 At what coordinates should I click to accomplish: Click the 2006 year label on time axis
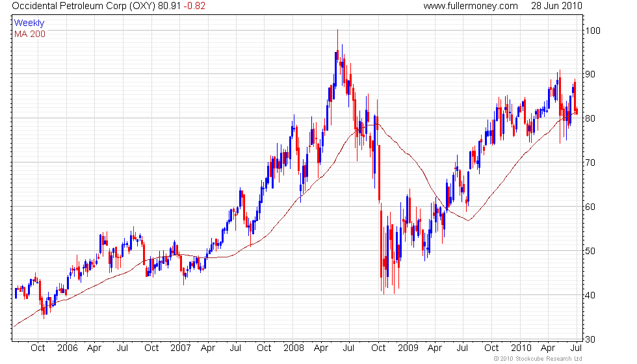(x=68, y=348)
